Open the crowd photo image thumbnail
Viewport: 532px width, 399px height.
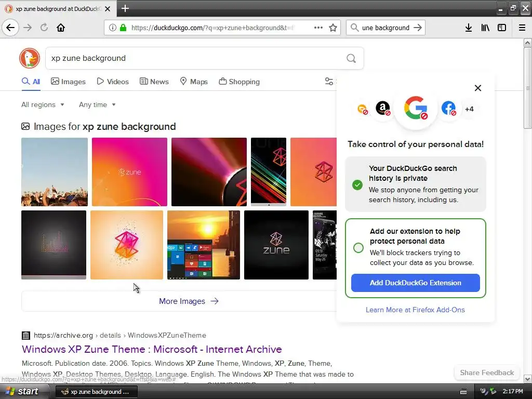click(x=54, y=172)
